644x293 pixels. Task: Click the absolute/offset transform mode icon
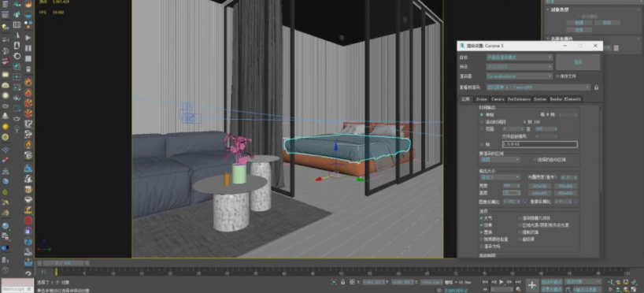[x=352, y=282]
